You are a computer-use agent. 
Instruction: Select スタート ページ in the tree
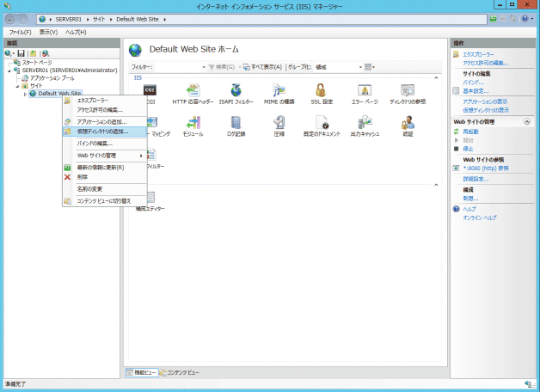[x=37, y=63]
